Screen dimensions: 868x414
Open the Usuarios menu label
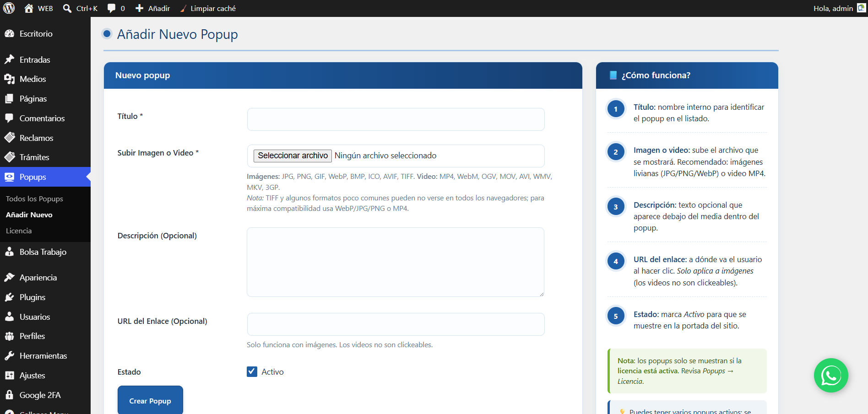tap(35, 317)
